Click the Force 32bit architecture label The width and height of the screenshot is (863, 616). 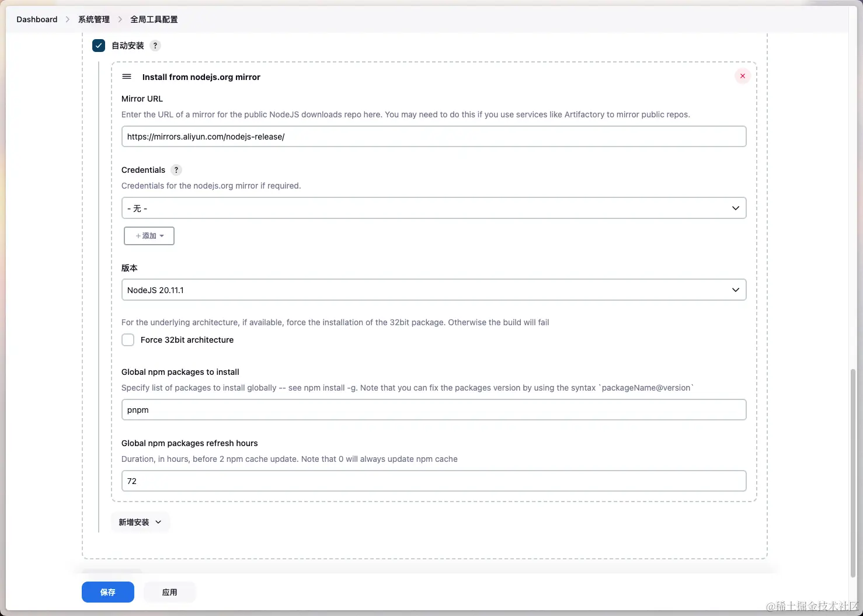coord(187,340)
